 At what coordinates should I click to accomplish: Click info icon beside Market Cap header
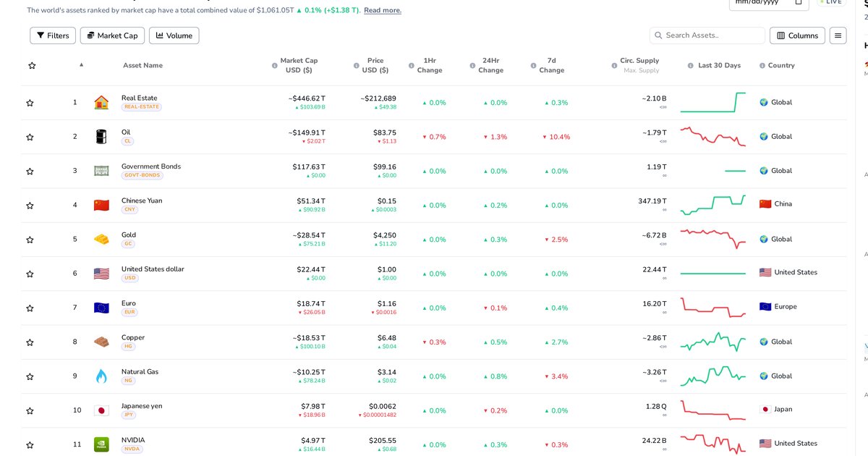[x=274, y=66]
